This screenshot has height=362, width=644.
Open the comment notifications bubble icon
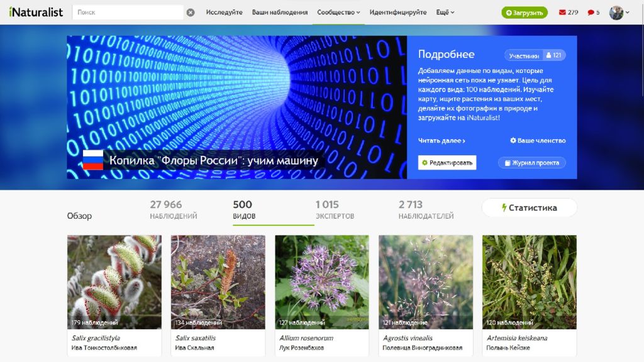click(x=591, y=13)
